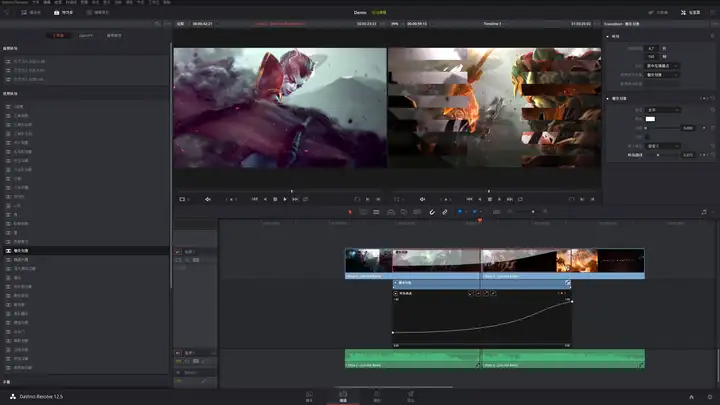Open the white color swatch picker

click(650, 119)
